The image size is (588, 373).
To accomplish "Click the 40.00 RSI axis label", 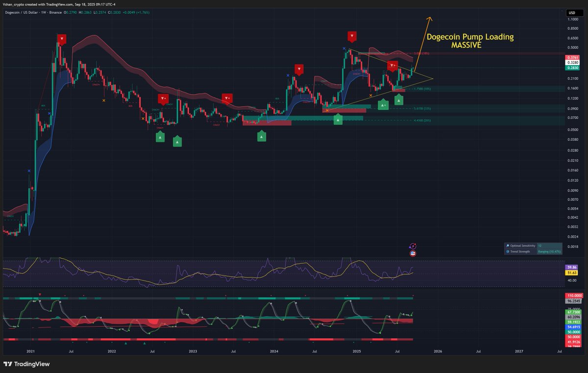I will point(571,281).
